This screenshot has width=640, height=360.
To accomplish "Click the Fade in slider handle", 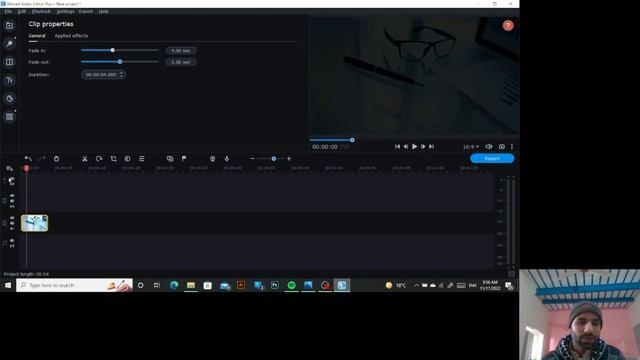I will point(113,50).
